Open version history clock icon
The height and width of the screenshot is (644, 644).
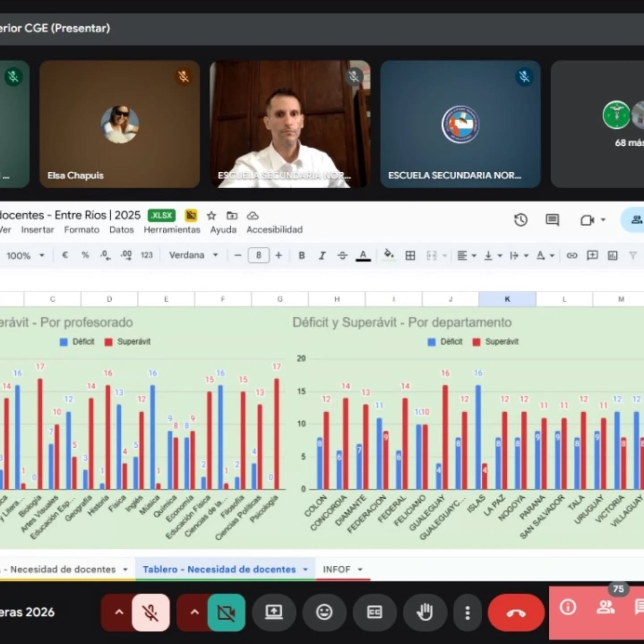pyautogui.click(x=521, y=220)
